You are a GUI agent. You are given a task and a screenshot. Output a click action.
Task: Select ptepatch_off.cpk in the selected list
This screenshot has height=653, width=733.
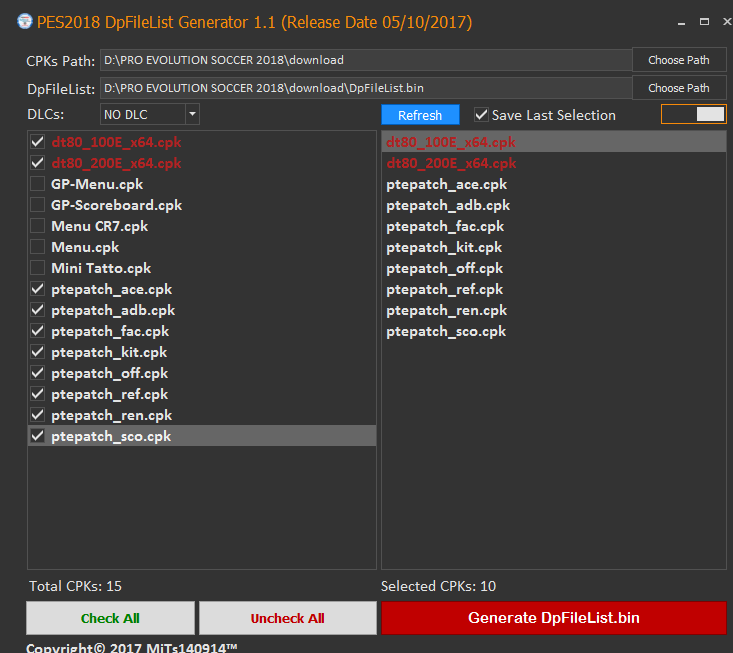(554, 268)
